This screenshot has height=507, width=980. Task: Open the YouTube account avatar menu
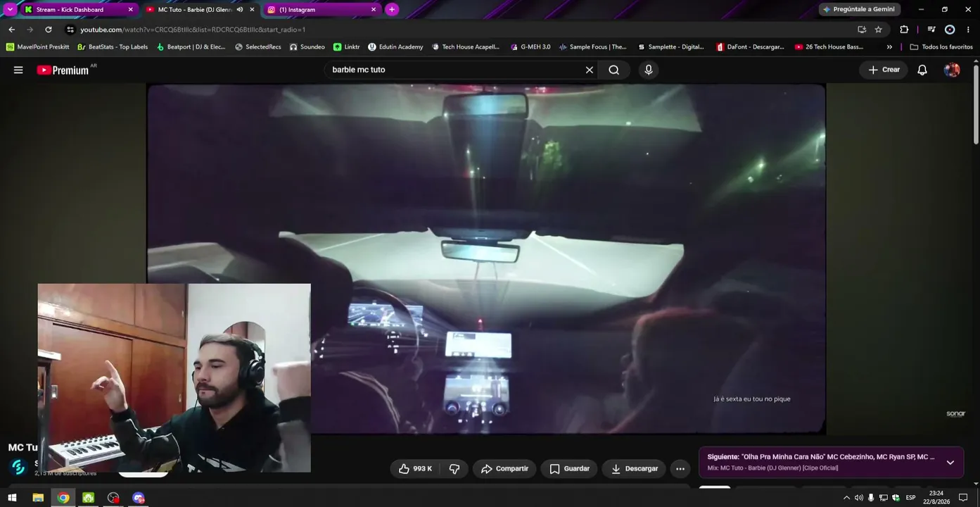coord(952,70)
